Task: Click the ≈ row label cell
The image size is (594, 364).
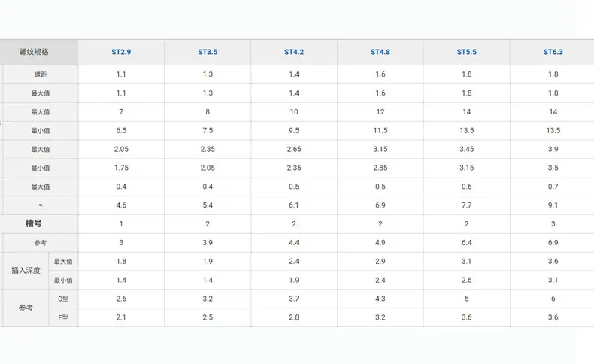Action: click(x=40, y=205)
